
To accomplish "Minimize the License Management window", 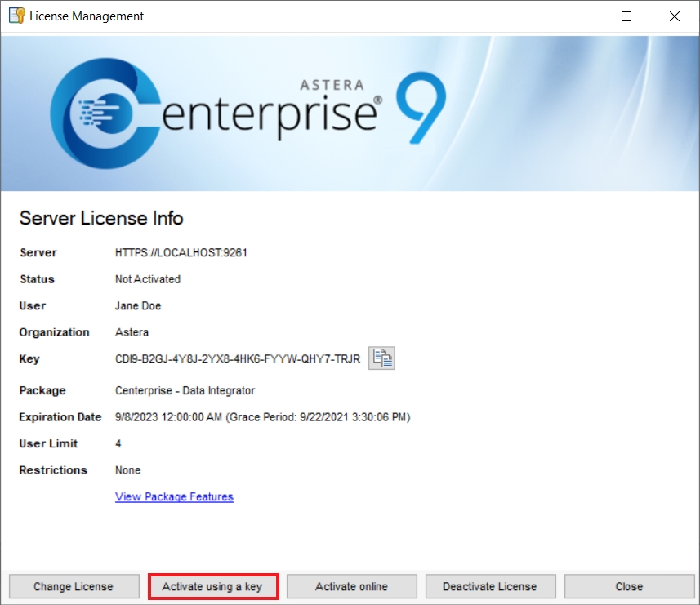I will pos(579,16).
